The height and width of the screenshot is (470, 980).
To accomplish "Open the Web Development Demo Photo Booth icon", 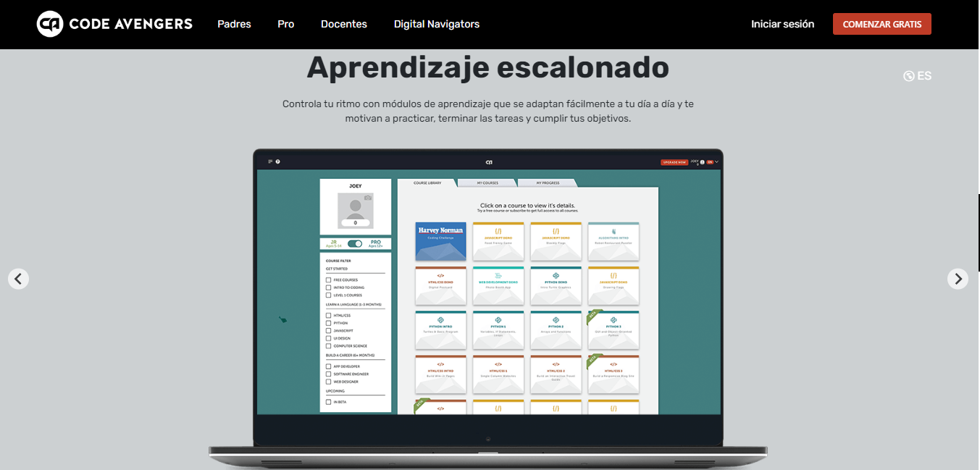I will pos(498,274).
